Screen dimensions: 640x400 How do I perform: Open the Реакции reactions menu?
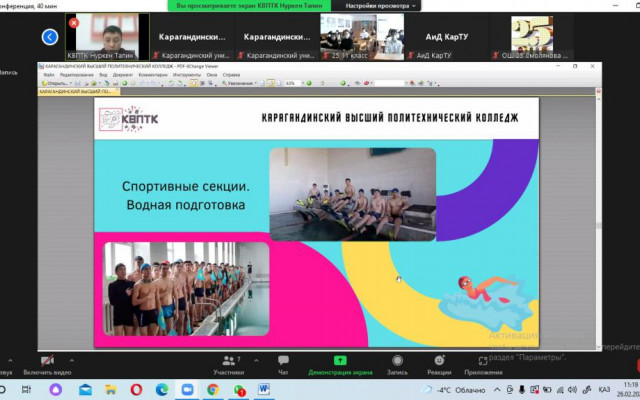439,365
